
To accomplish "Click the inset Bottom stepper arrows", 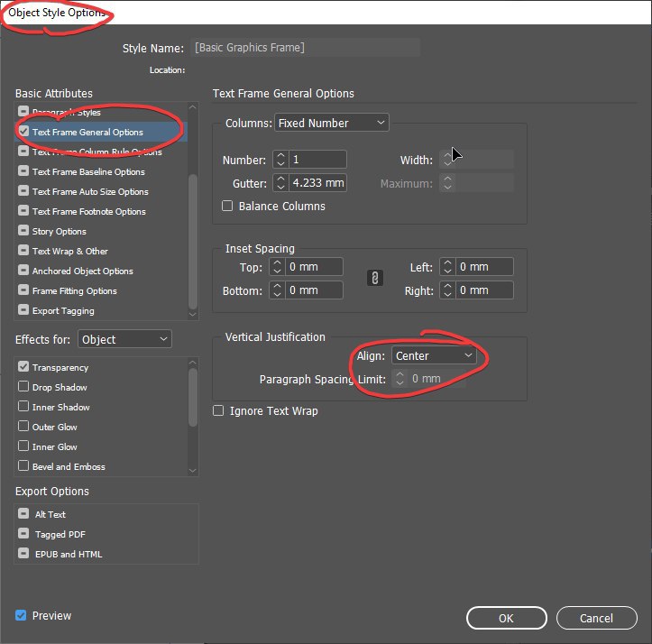I will point(277,290).
